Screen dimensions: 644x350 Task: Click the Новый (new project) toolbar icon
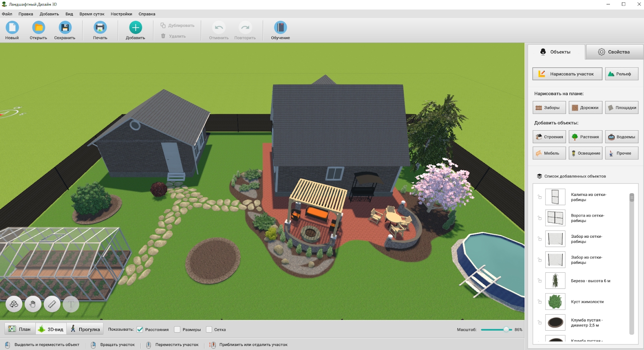(x=12, y=28)
